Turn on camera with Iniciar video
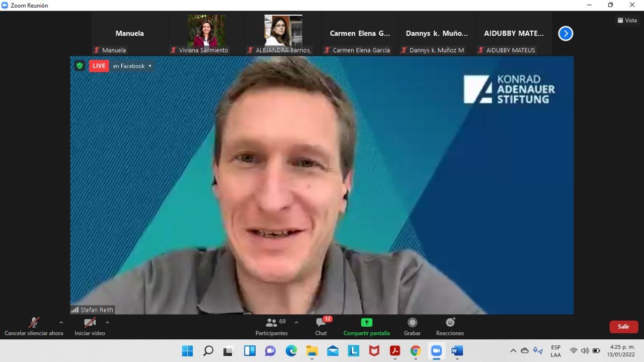The width and height of the screenshot is (644, 362). point(90,326)
